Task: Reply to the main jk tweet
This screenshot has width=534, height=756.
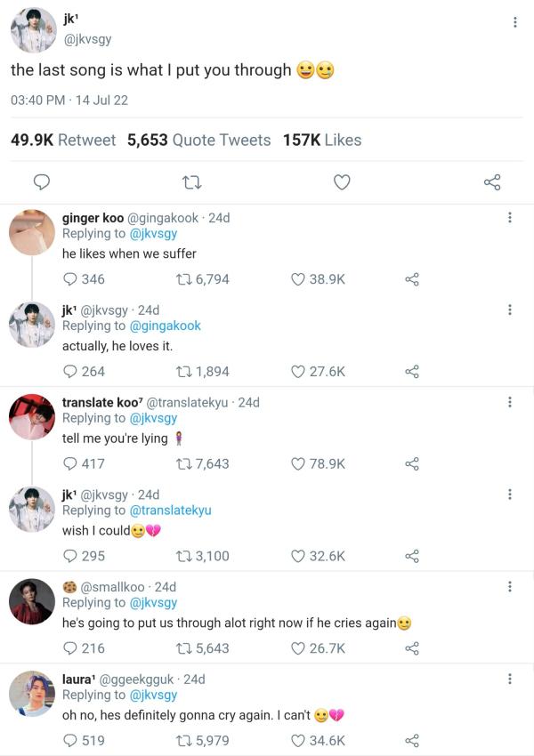Action: [x=41, y=182]
